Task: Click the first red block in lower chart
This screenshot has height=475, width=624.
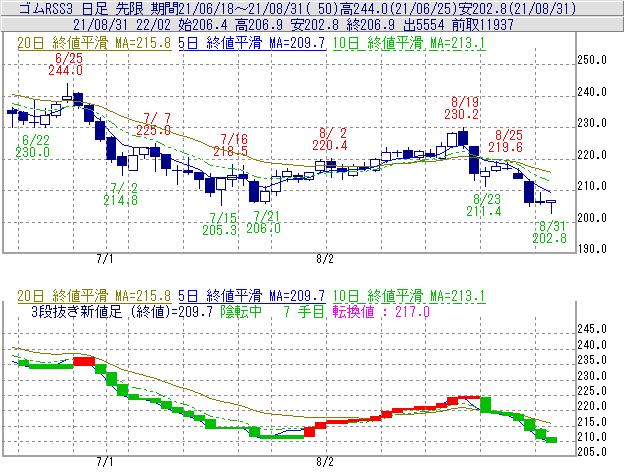Action: (84, 361)
